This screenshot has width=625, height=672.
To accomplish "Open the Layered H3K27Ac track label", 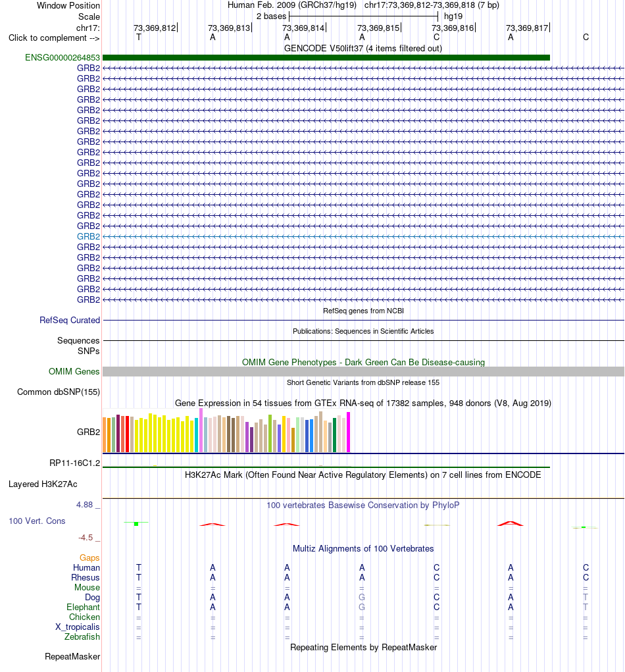I will tap(43, 484).
